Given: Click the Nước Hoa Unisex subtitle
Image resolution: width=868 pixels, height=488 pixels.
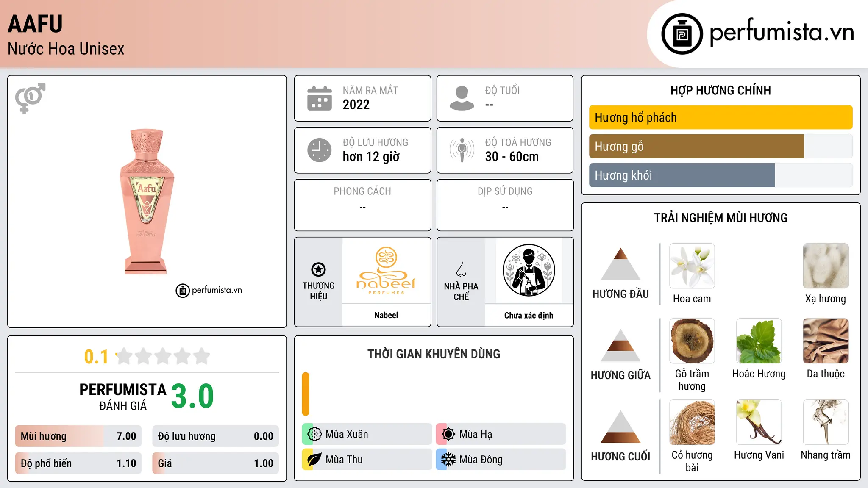Looking at the screenshot, I should click(66, 49).
